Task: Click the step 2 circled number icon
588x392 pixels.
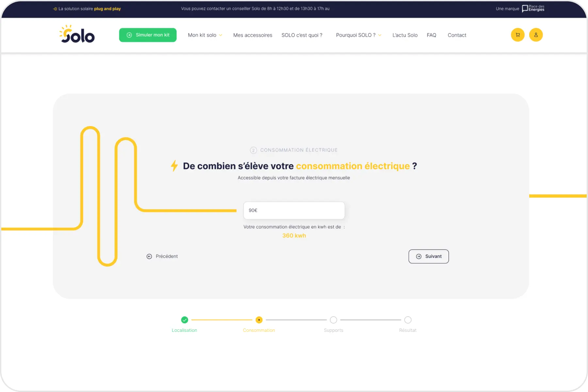Action: [x=253, y=150]
